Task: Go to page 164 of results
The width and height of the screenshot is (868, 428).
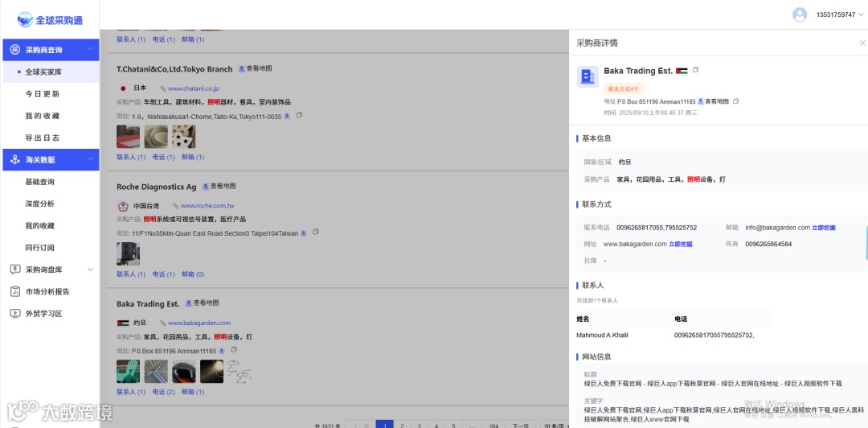Action: (493, 426)
